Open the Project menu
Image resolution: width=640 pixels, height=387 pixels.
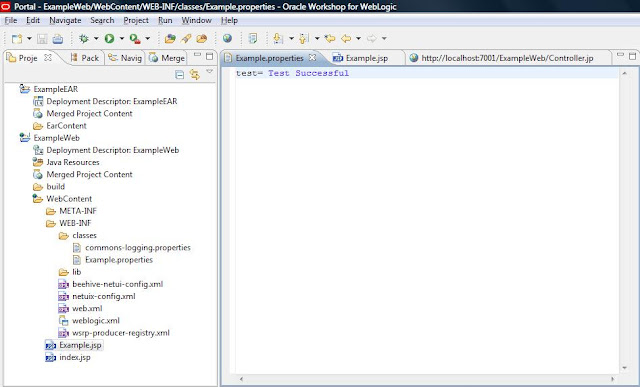tap(136, 20)
